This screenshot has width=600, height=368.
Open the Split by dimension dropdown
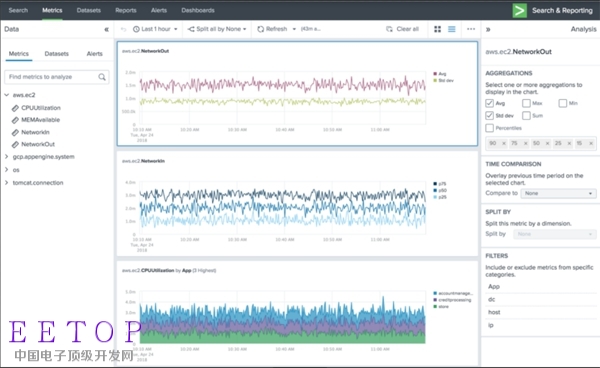click(x=555, y=234)
